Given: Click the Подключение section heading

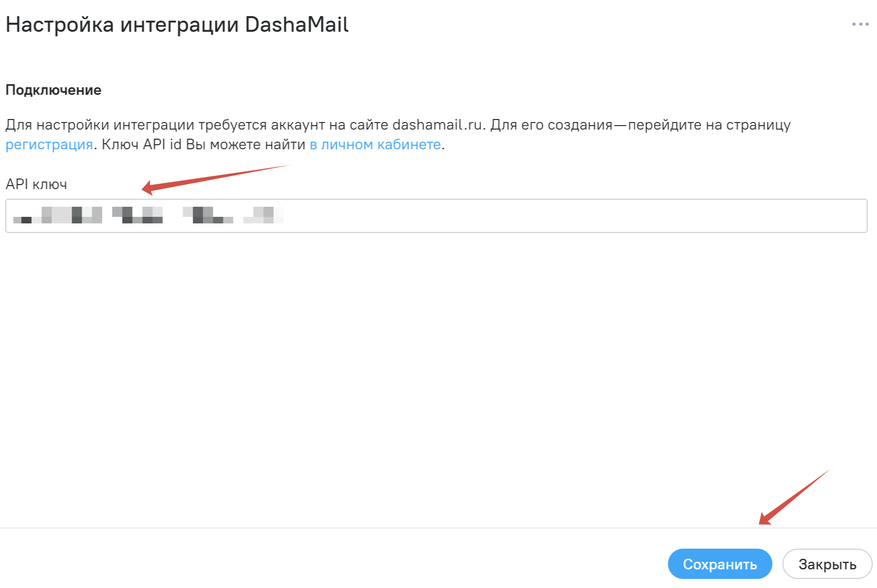Looking at the screenshot, I should pyautogui.click(x=53, y=90).
